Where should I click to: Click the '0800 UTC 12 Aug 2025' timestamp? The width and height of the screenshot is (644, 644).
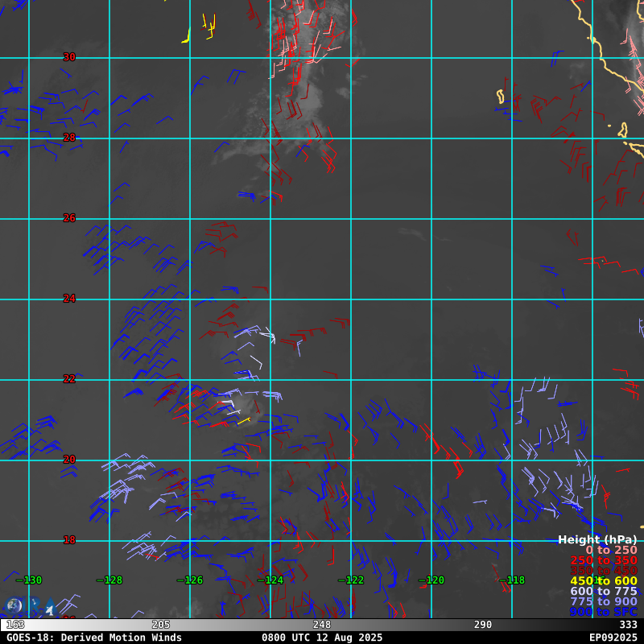[x=322, y=638]
